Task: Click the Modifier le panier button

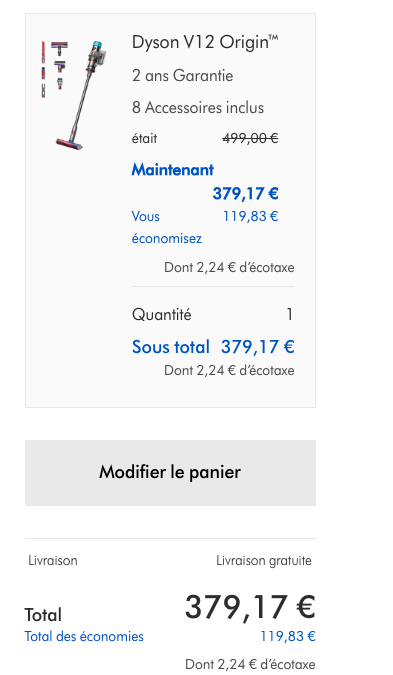Action: click(170, 473)
